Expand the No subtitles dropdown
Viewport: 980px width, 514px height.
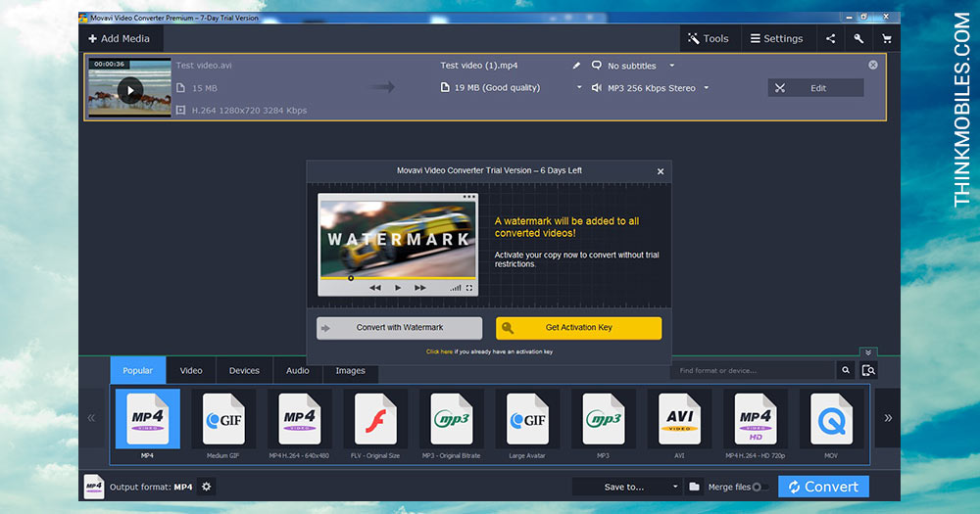[672, 66]
